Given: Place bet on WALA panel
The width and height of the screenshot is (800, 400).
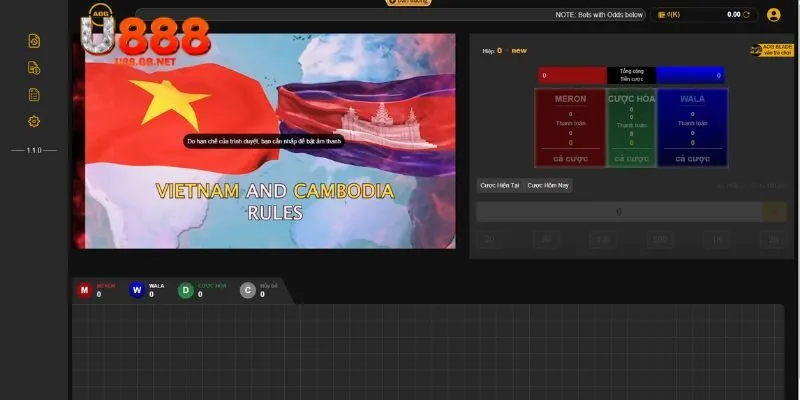Looking at the screenshot, I should coord(692,128).
